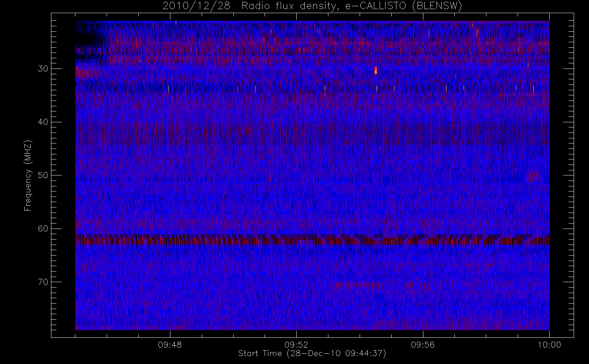Click the small red patch near 50 MHz at right
589x364 pixels.
532,177
